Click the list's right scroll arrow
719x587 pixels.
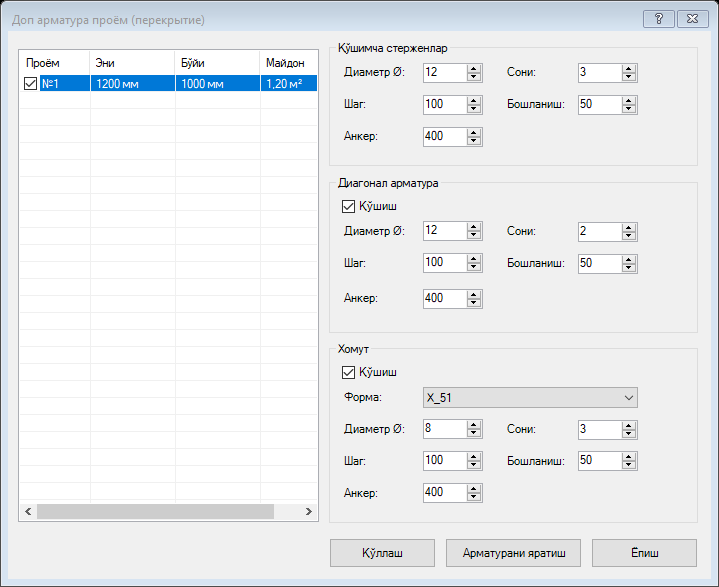[x=309, y=511]
